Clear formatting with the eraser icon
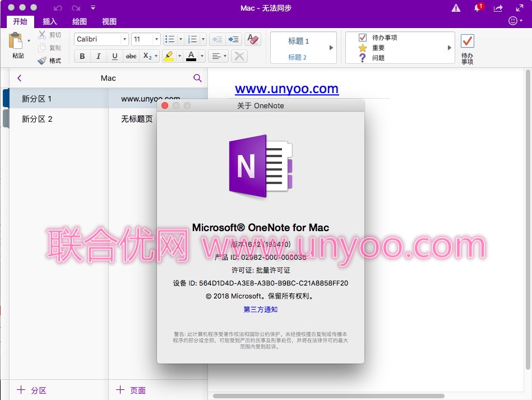This screenshot has width=532, height=400. tap(253, 39)
